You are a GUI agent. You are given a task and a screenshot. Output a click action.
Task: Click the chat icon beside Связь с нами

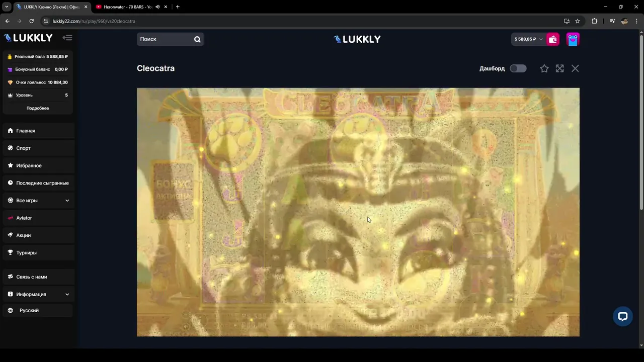point(11,277)
